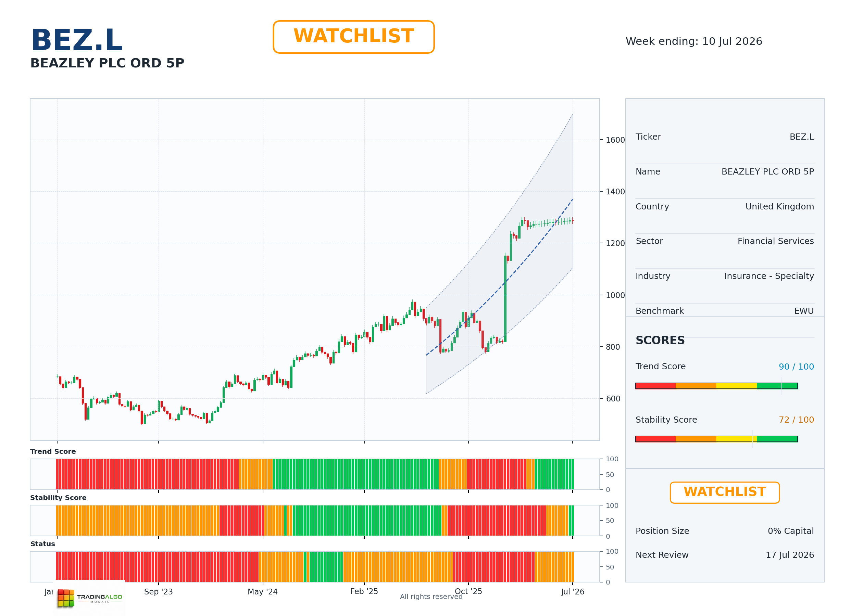This screenshot has width=863, height=616.
Task: Click the Trend Score subchart title
Action: coord(53,451)
